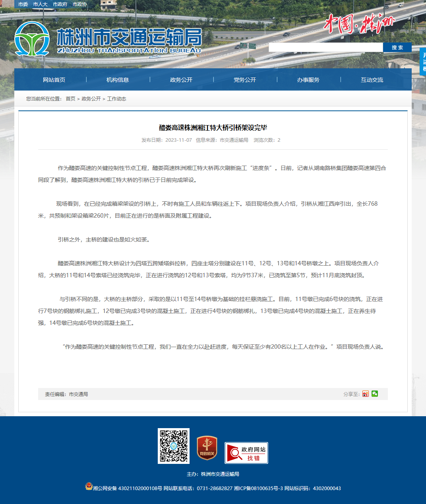Select 办事服务 from navigation bar

[x=308, y=80]
